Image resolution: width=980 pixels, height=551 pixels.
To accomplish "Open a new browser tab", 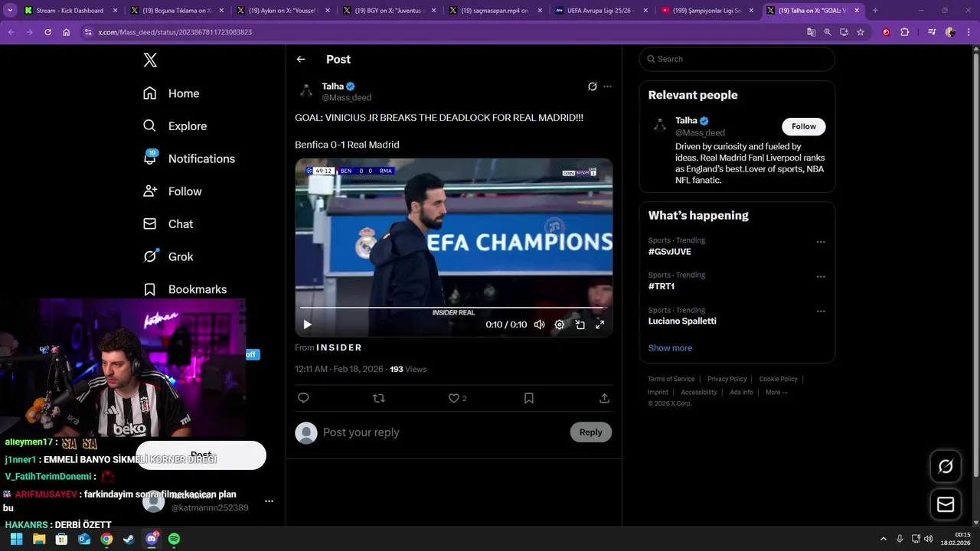I will (875, 11).
